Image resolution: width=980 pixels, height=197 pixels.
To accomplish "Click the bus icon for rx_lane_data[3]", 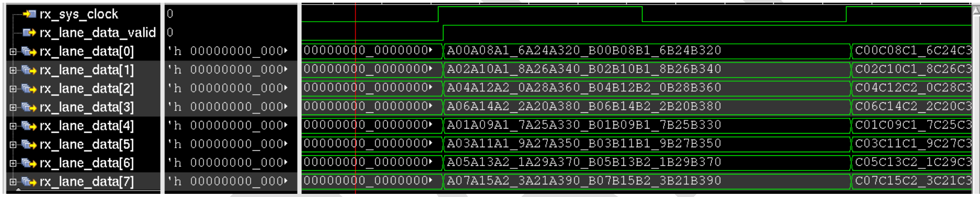I will tap(29, 107).
